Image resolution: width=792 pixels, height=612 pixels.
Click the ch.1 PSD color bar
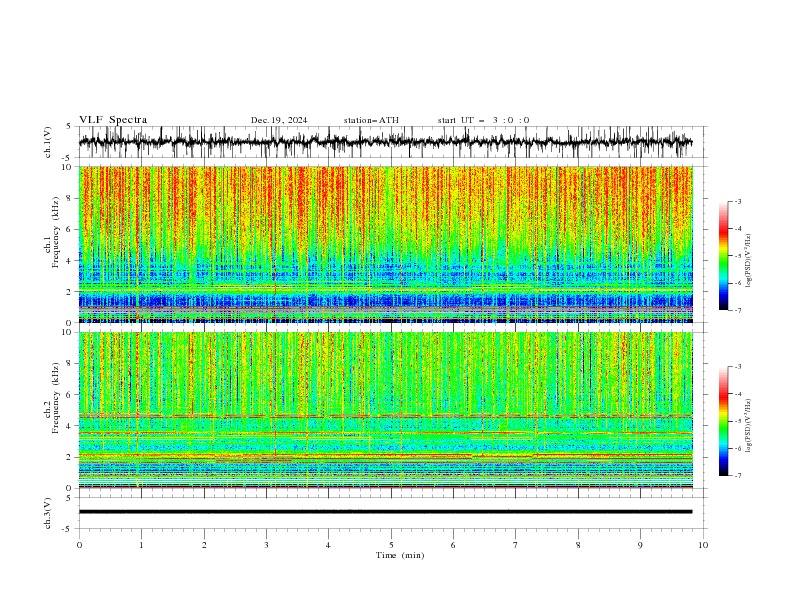click(x=723, y=256)
